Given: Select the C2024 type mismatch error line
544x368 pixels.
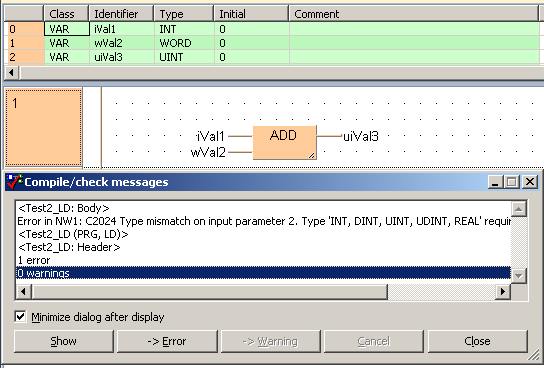Looking at the screenshot, I should tap(264, 221).
